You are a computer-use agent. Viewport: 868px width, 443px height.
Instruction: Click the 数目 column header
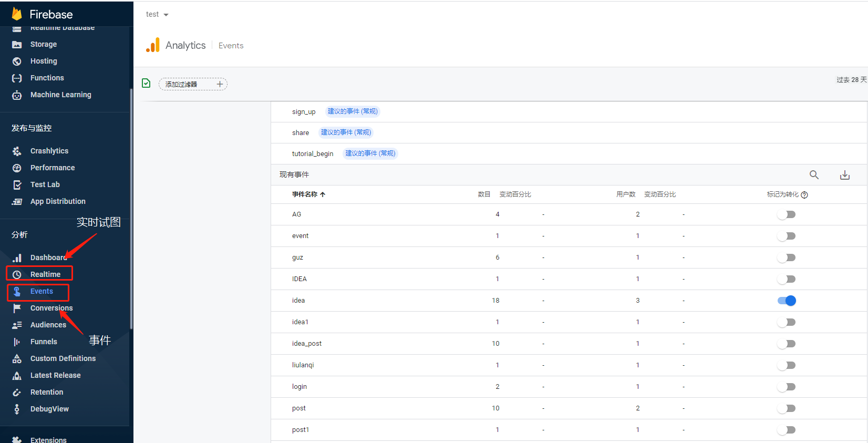pos(484,194)
